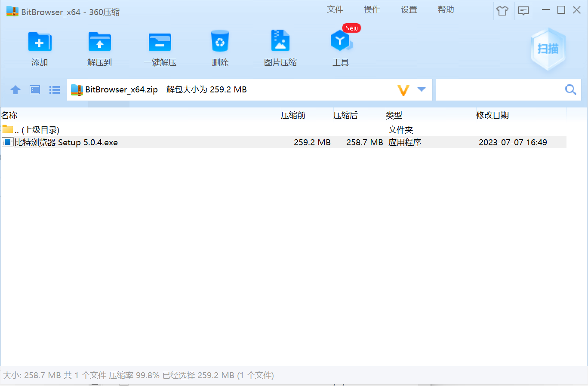Click the Add (添加) toolbar icon

[x=40, y=42]
